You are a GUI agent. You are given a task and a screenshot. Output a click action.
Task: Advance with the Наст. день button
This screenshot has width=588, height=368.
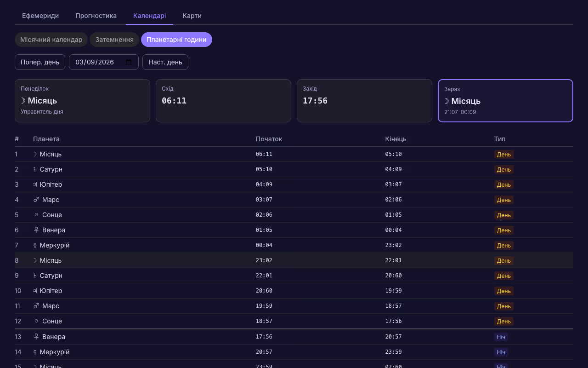tap(165, 62)
